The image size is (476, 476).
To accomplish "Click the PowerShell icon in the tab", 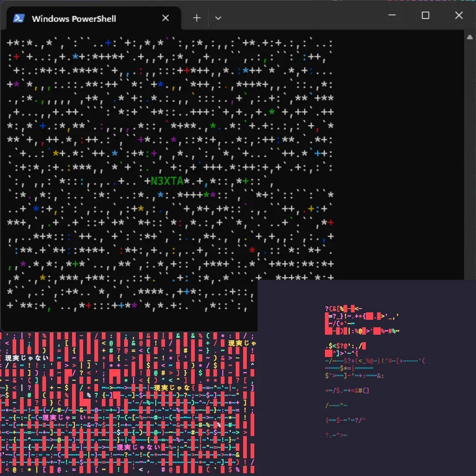I will 19,18.
